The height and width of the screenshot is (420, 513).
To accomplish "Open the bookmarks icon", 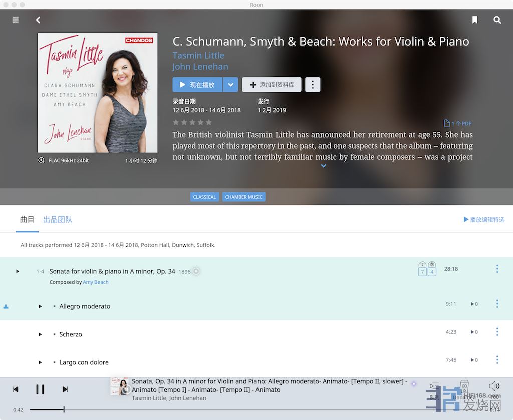I will point(475,20).
